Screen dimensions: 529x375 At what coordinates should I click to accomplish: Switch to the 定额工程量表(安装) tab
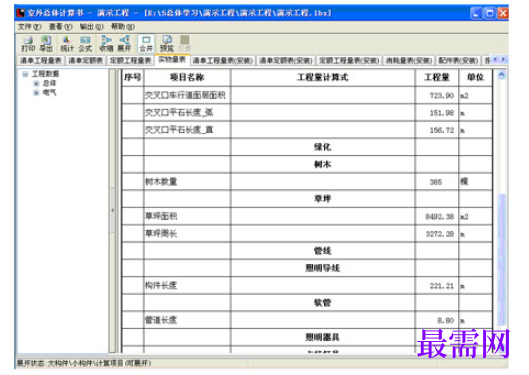[349, 61]
